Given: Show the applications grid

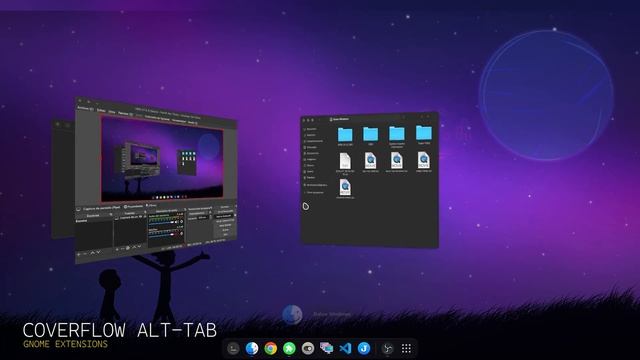Looking at the screenshot, I should [x=406, y=348].
